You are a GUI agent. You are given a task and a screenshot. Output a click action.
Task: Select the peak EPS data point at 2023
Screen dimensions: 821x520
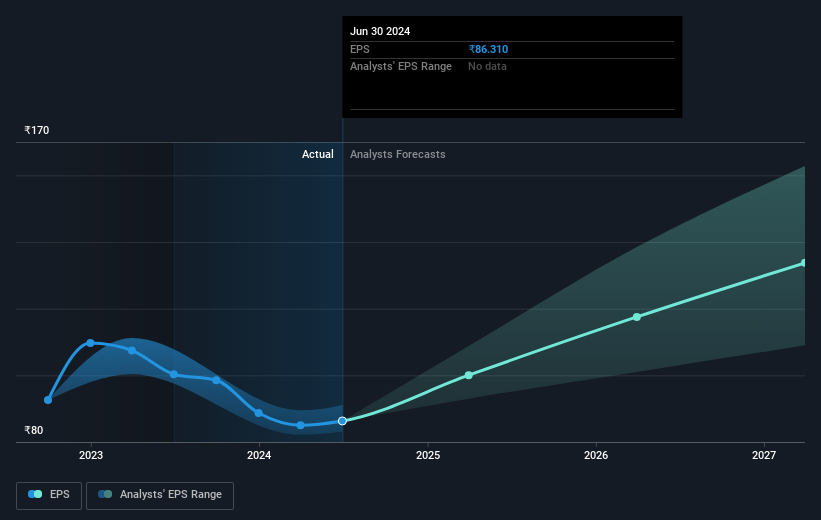(x=91, y=343)
